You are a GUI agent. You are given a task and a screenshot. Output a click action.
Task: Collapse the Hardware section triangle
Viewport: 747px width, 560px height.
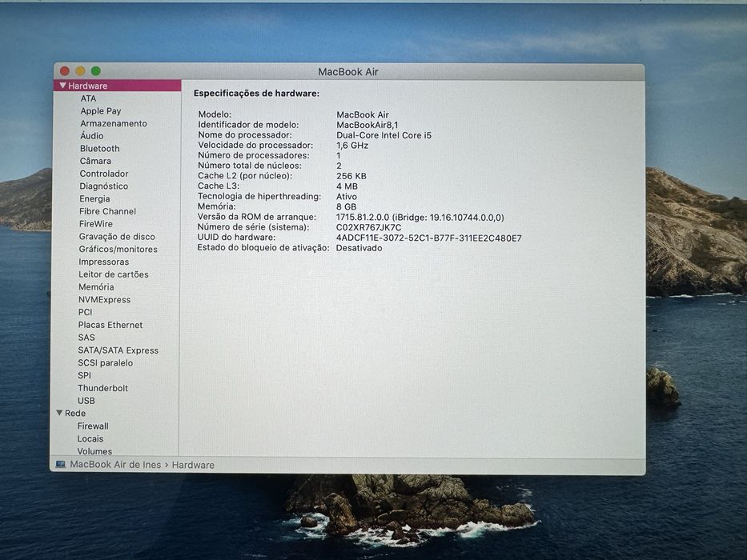63,86
